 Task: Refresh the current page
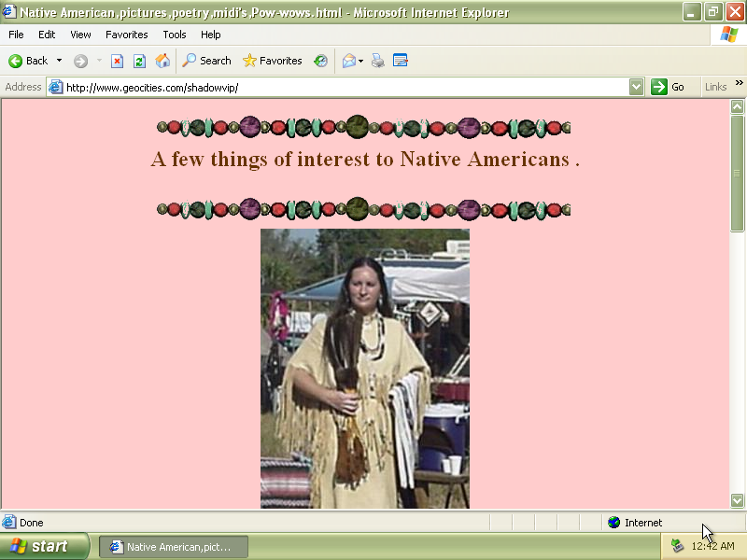click(x=139, y=61)
